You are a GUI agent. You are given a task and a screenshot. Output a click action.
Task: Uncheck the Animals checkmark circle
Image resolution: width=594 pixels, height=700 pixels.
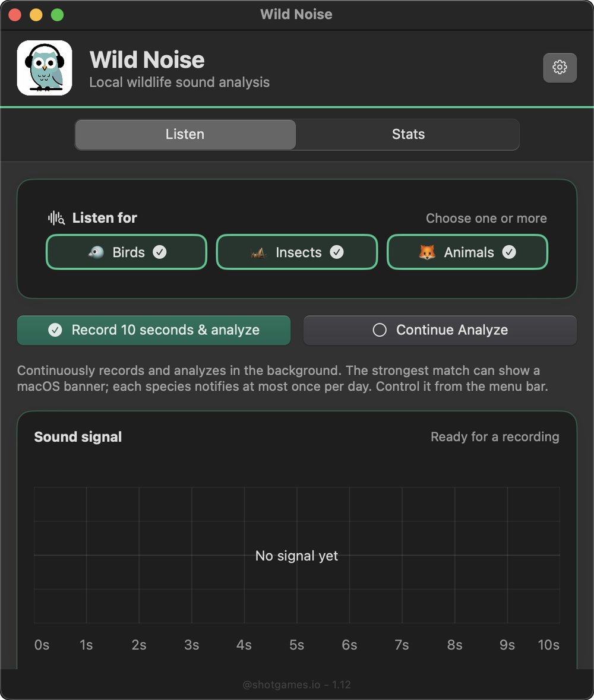pyautogui.click(x=508, y=252)
